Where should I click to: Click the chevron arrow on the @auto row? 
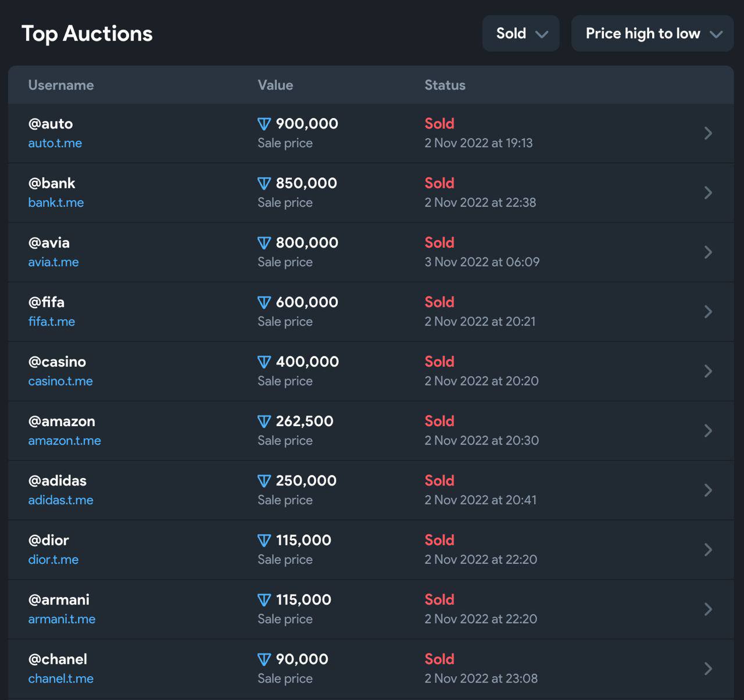click(708, 133)
